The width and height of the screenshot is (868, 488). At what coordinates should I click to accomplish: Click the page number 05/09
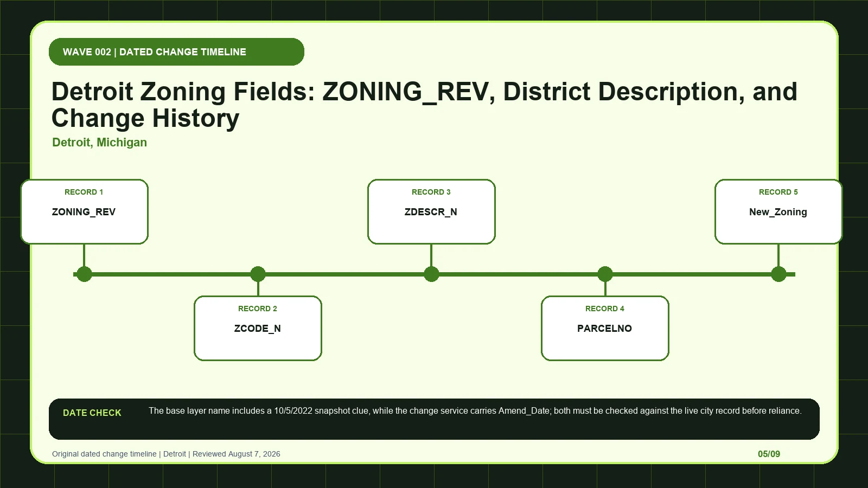[x=769, y=454]
